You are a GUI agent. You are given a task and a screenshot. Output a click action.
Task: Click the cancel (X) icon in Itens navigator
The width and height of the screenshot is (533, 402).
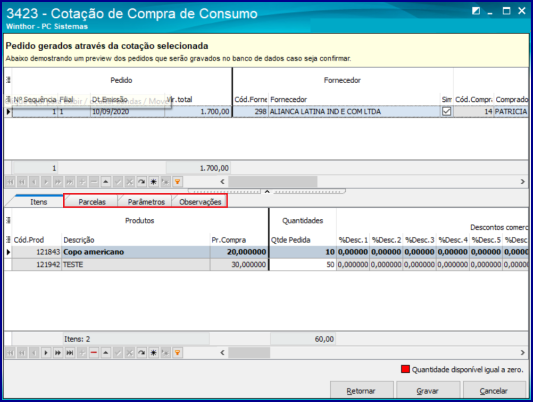(x=130, y=353)
